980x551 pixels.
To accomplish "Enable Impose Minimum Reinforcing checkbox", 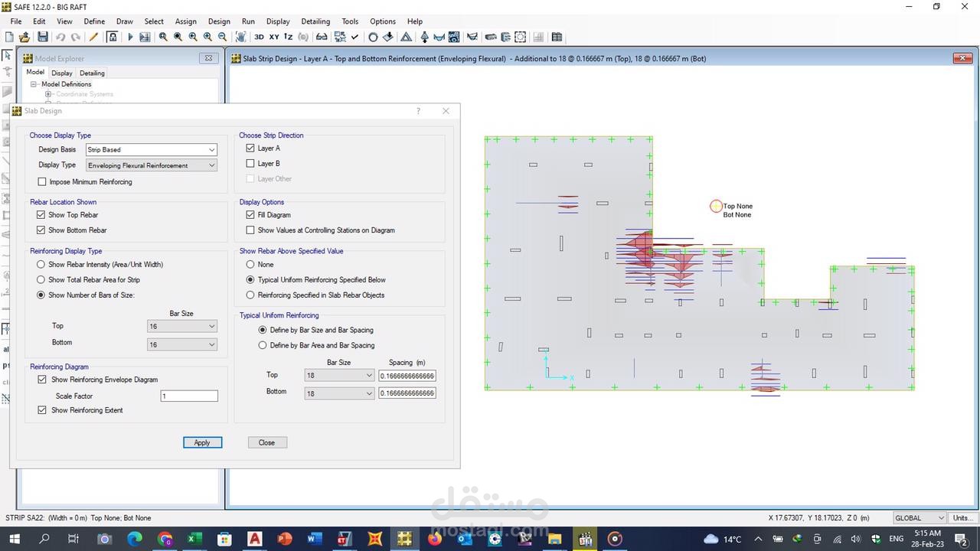I will 42,182.
